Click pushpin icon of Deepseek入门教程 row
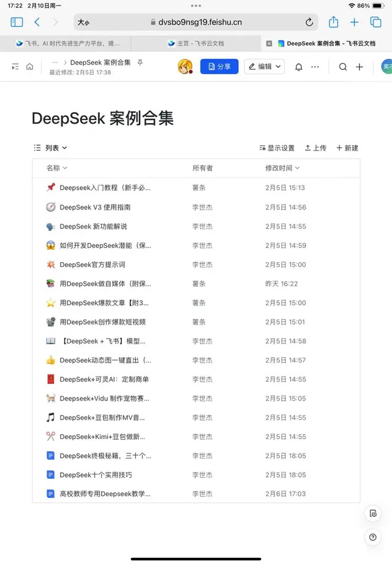Screen dimensions: 392x564 pos(51,187)
